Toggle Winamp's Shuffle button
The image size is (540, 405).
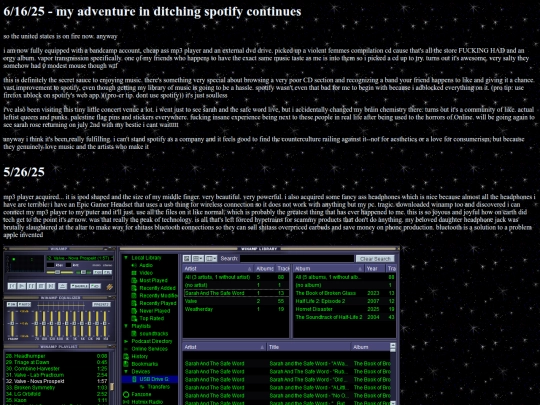pyautogui.click(x=80, y=286)
